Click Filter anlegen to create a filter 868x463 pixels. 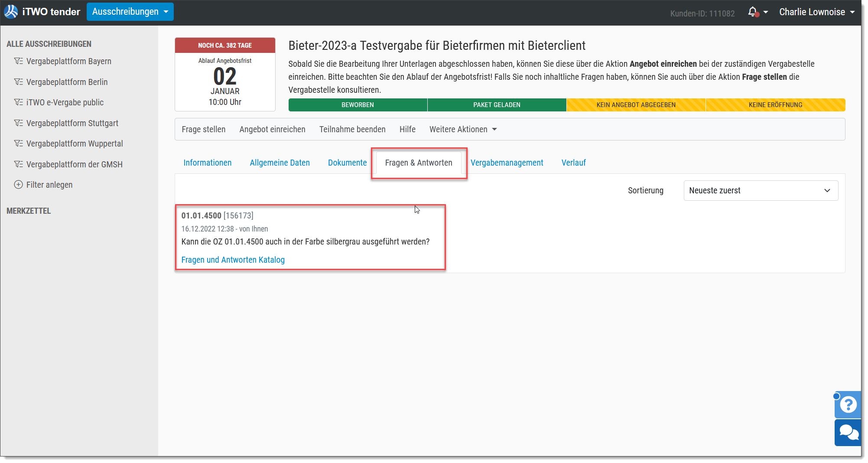tap(49, 185)
